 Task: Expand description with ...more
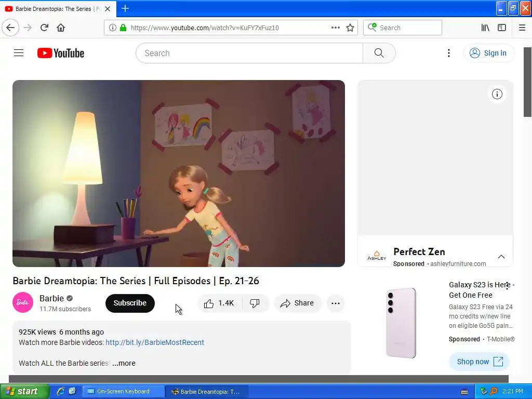[x=124, y=363]
